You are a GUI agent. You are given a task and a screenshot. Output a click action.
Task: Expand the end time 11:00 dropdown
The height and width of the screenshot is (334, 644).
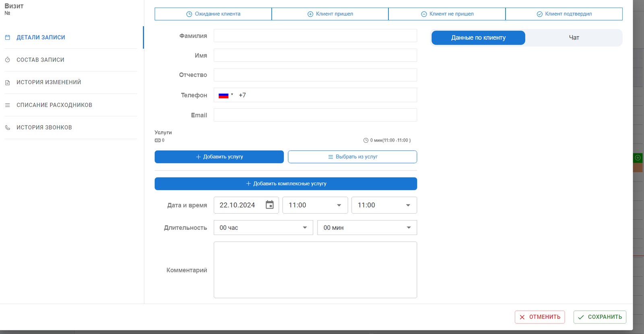(384, 205)
